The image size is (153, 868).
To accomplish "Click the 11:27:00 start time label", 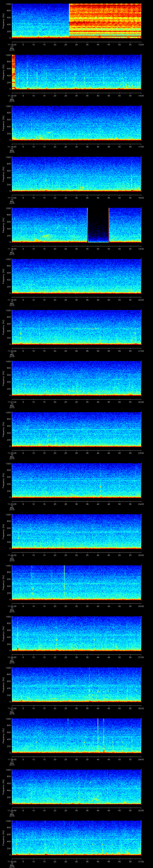I will (x=12, y=708).
